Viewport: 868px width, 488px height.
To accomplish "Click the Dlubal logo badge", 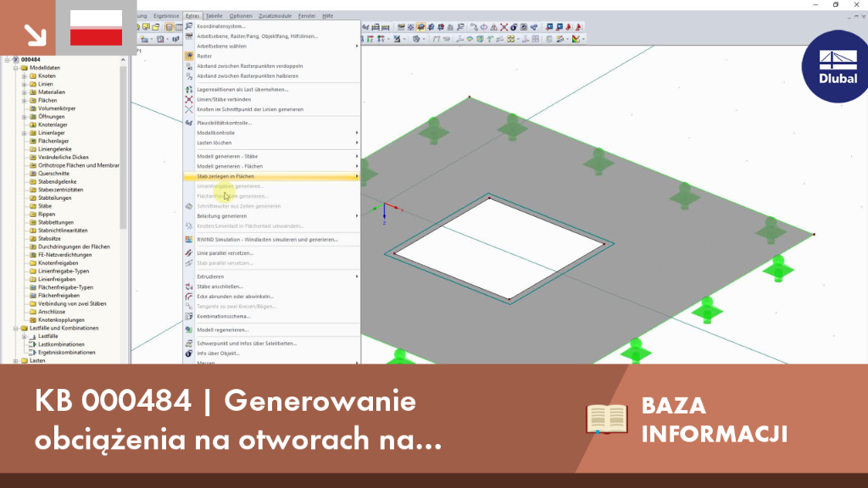I will 836,66.
